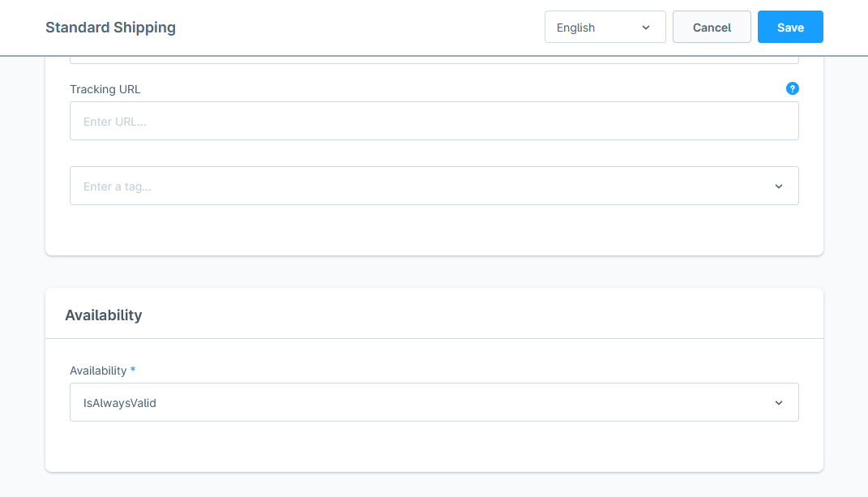Open the English language dropdown
The width and height of the screenshot is (868, 497).
tap(605, 27)
